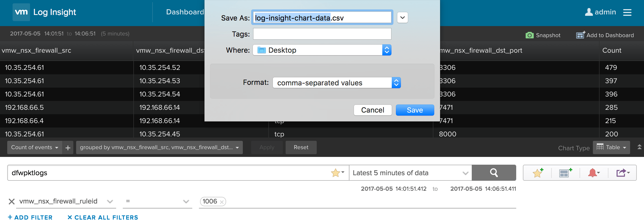This screenshot has height=224, width=644.
Task: Expand the Save As dialog chevron
Action: coord(402,17)
